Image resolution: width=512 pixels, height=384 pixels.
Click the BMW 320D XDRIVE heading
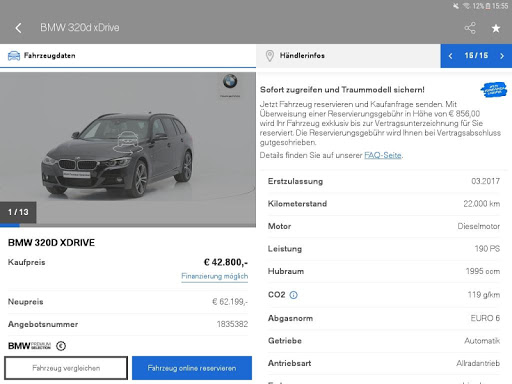[51, 243]
